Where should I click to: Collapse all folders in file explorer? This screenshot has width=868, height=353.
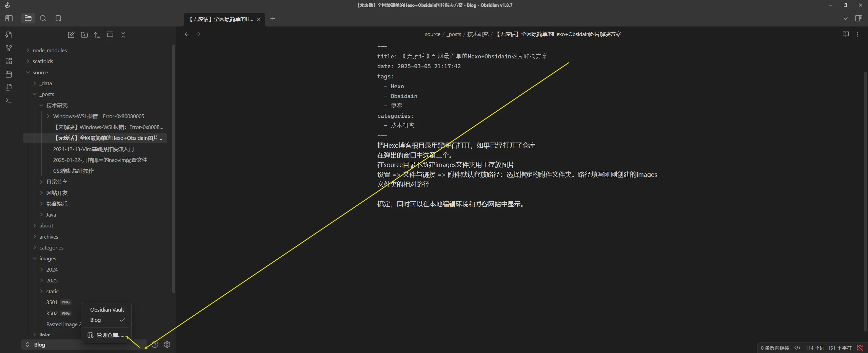[x=123, y=35]
